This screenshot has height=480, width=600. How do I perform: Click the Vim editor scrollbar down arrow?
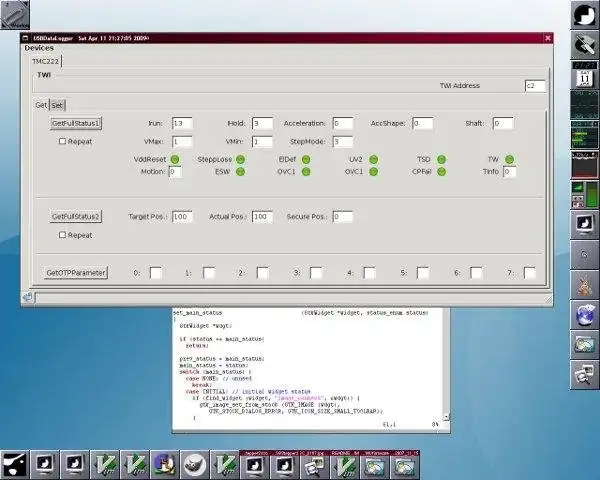(x=446, y=417)
